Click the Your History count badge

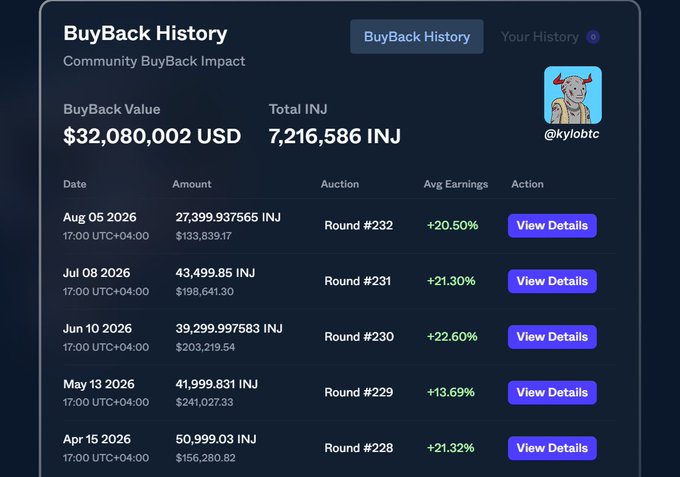pyautogui.click(x=593, y=37)
